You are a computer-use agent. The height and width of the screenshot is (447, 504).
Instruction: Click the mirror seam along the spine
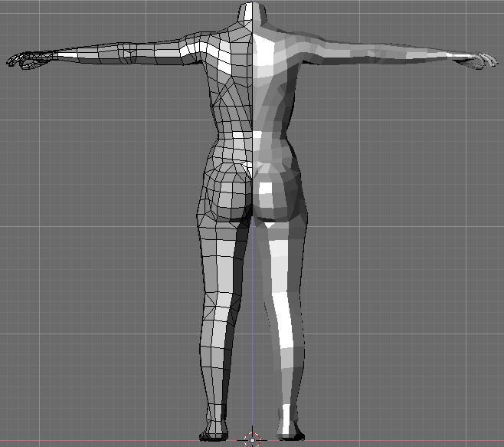(x=252, y=100)
